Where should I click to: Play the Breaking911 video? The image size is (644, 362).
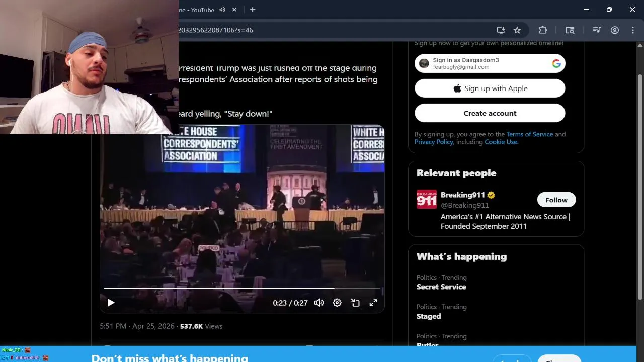coord(111,303)
